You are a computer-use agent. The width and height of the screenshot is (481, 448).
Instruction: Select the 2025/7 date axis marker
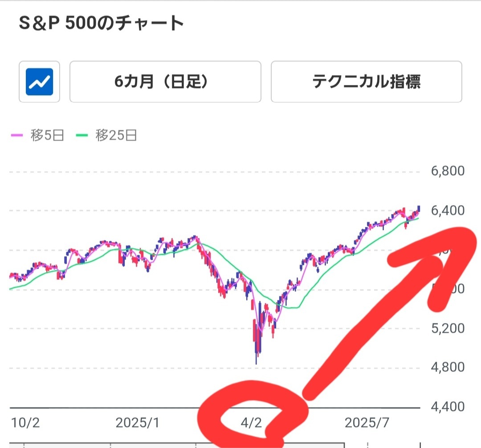coord(367,423)
